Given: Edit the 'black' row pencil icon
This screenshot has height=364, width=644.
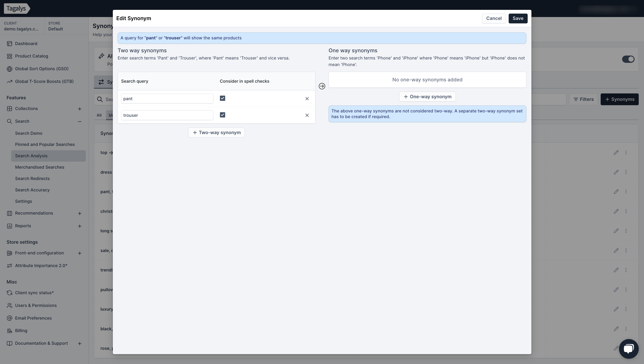Looking at the screenshot, I should tap(616, 329).
